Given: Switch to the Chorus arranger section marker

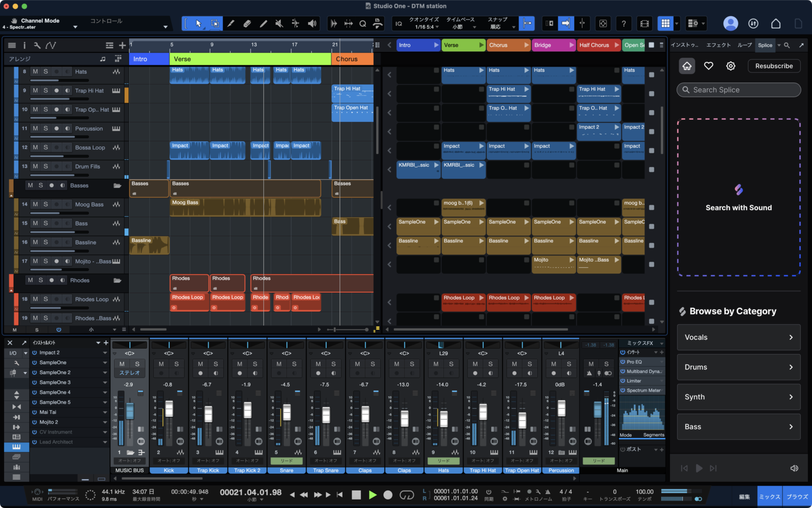Looking at the screenshot, I should pos(506,45).
